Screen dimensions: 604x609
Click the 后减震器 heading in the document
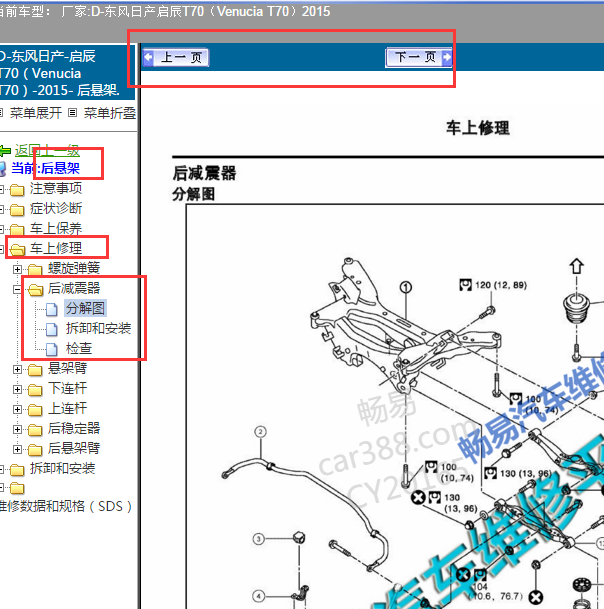coord(204,174)
